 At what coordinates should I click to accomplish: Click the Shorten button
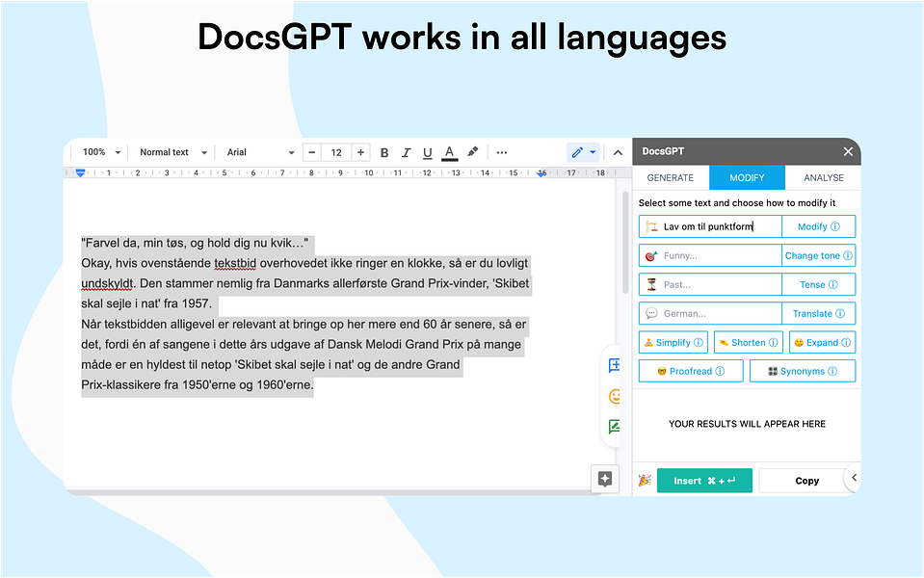pyautogui.click(x=748, y=342)
